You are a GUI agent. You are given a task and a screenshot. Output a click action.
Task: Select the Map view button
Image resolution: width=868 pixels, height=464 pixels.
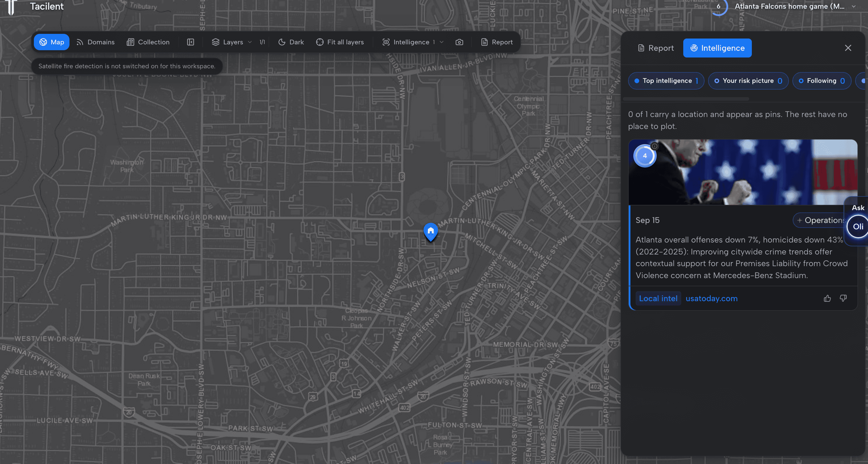click(x=52, y=42)
